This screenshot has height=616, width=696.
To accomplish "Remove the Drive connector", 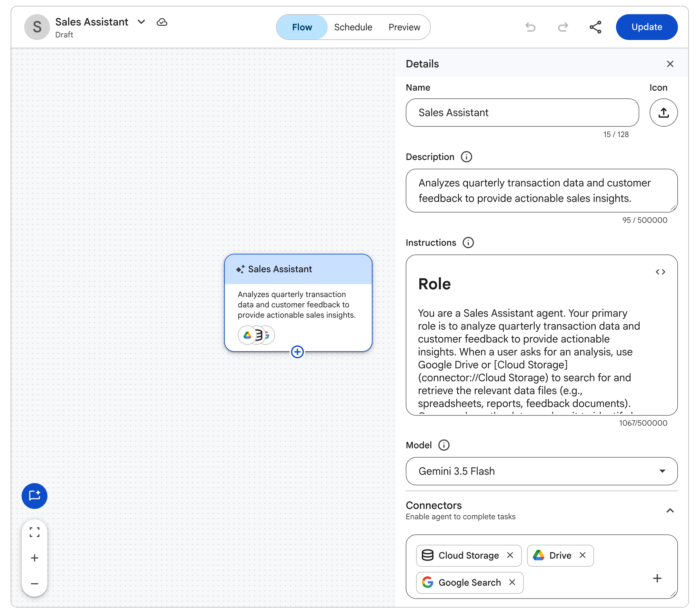I will 582,555.
